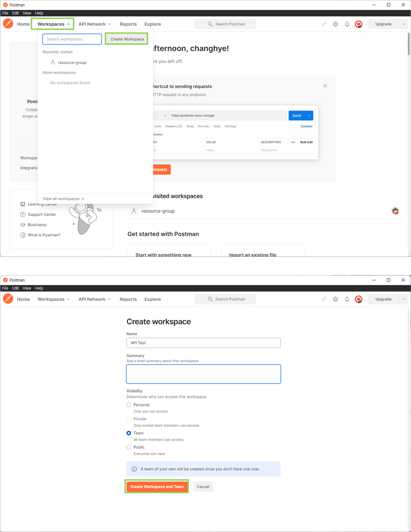Image resolution: width=411 pixels, height=532 pixels.
Task: Open the user avatar menu in top window
Action: (359, 24)
